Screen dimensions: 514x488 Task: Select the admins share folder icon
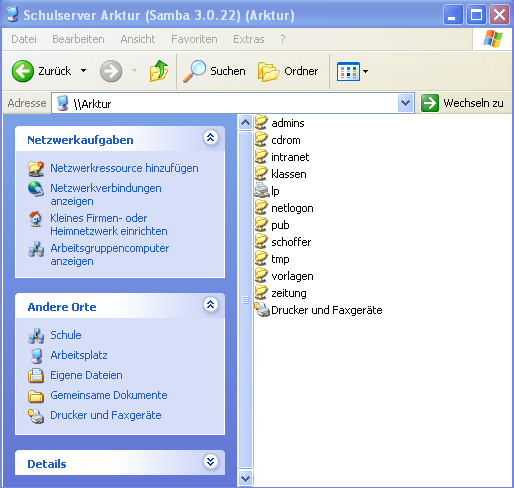(261, 122)
